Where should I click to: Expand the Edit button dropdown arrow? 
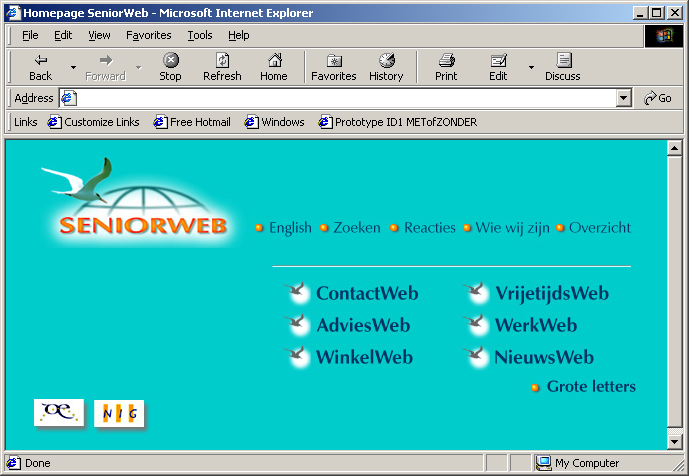(531, 67)
